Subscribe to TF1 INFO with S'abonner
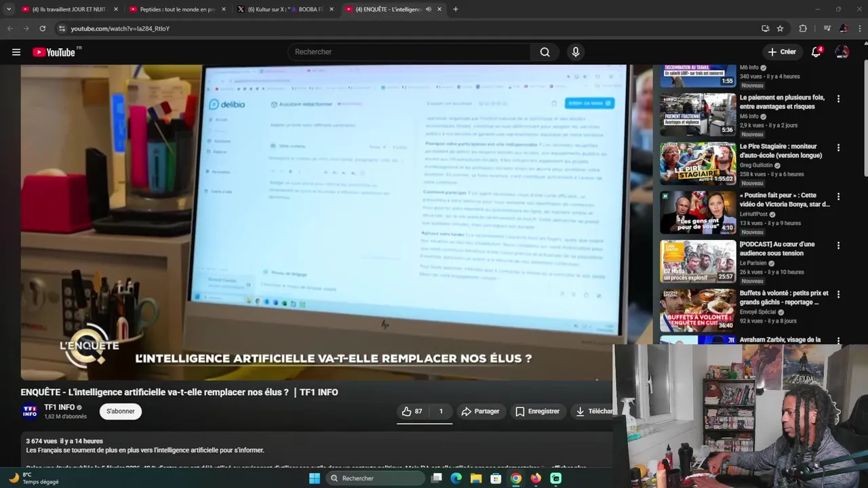 point(121,411)
